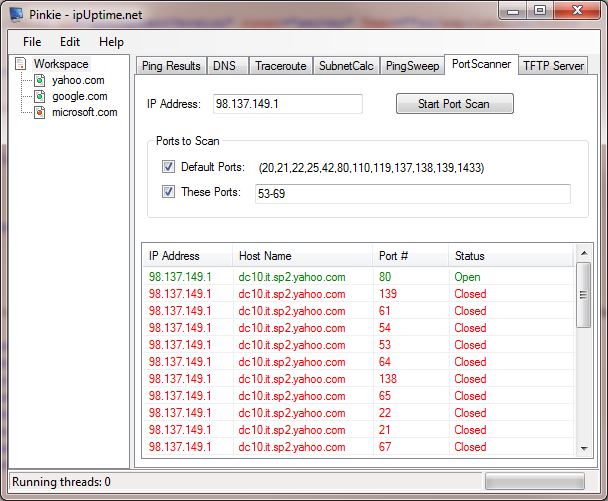This screenshot has width=608, height=501.
Task: Open the File menu
Action: [32, 42]
